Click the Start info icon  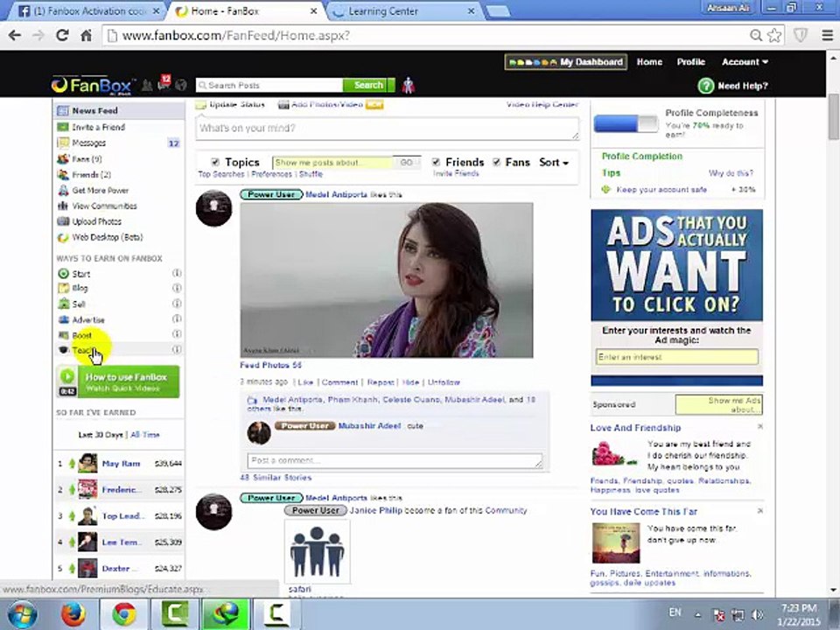click(x=176, y=273)
